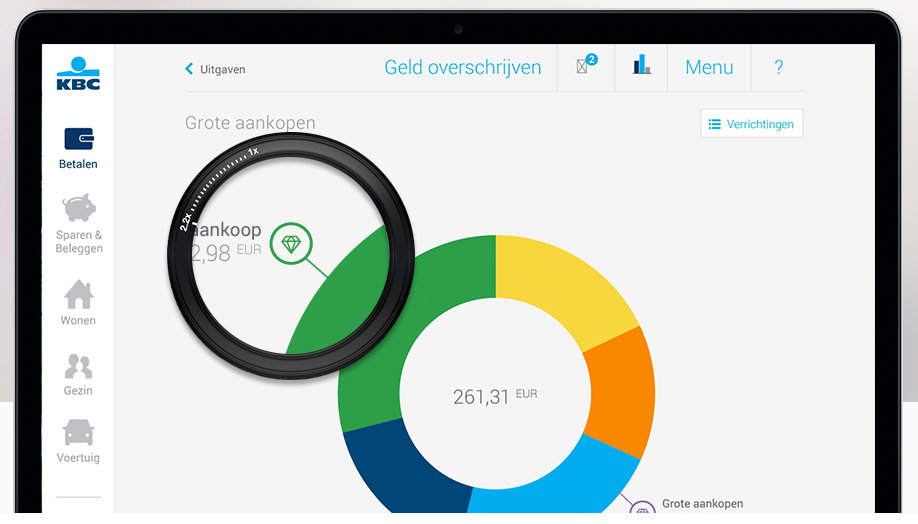Image resolution: width=918 pixels, height=524 pixels.
Task: Click the magnifier ring zoom scale
Action: [x=218, y=183]
